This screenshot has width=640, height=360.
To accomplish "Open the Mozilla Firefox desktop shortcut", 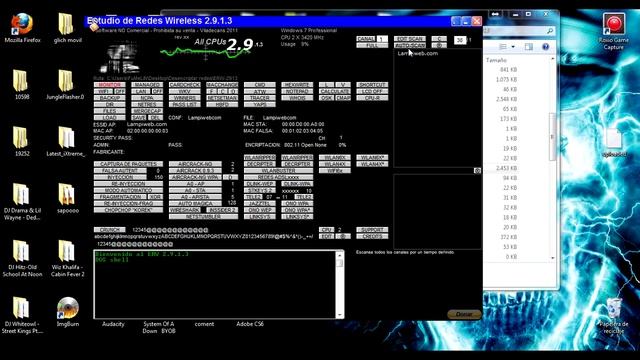I will pos(22,28).
